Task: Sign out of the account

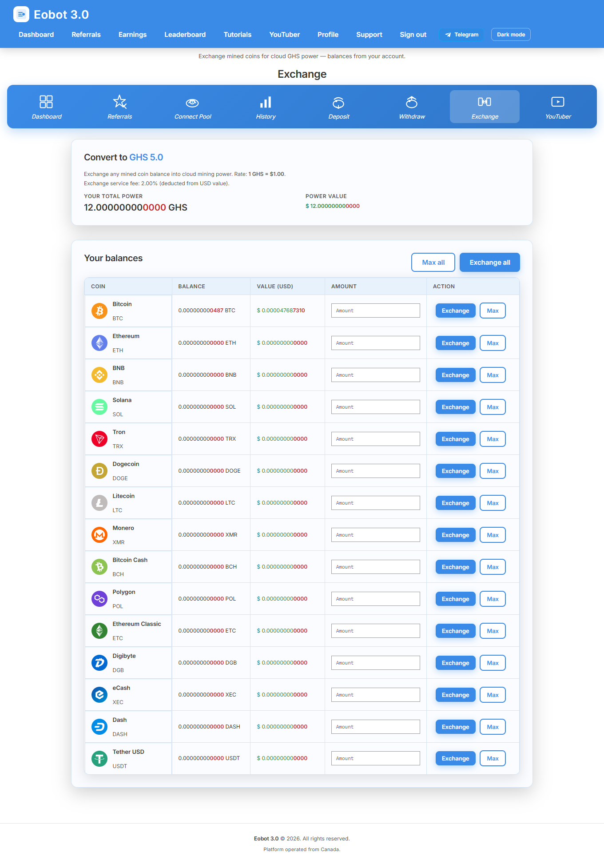Action: coord(413,35)
